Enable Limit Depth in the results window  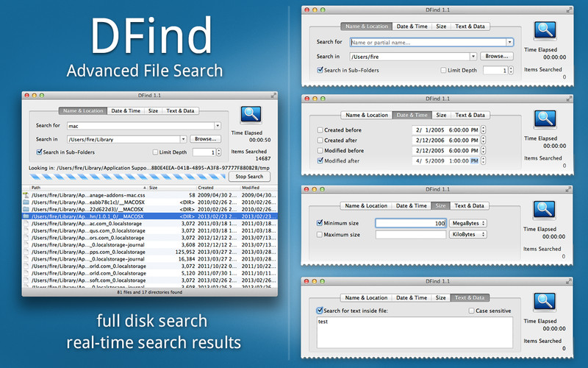155,152
